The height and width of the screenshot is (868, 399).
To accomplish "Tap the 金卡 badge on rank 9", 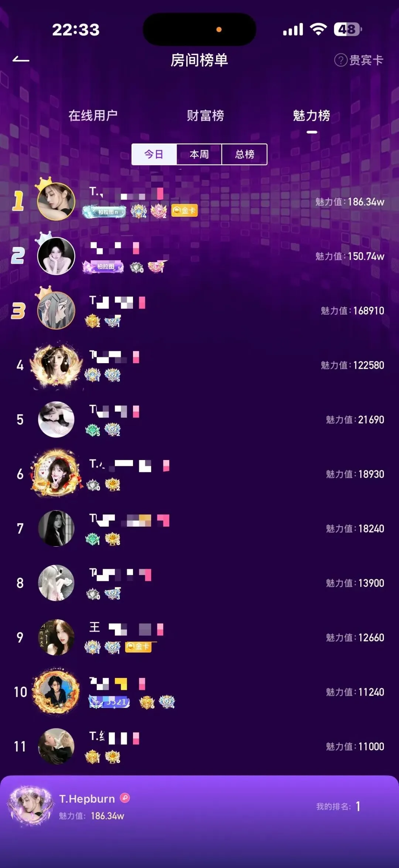I will pos(138,646).
